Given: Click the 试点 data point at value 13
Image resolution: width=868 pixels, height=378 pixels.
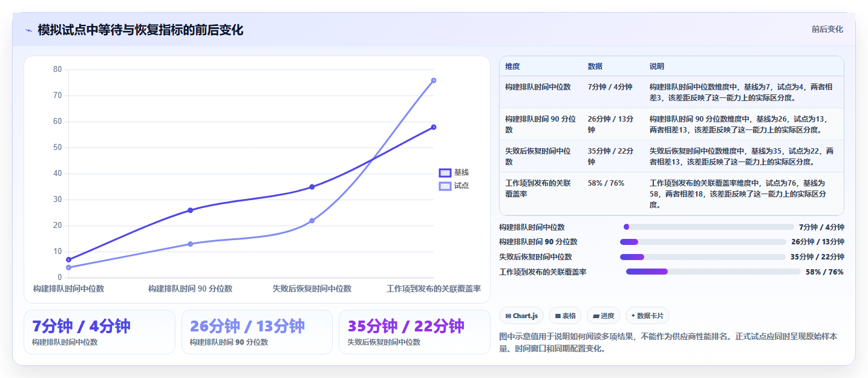Looking at the screenshot, I should point(190,244).
